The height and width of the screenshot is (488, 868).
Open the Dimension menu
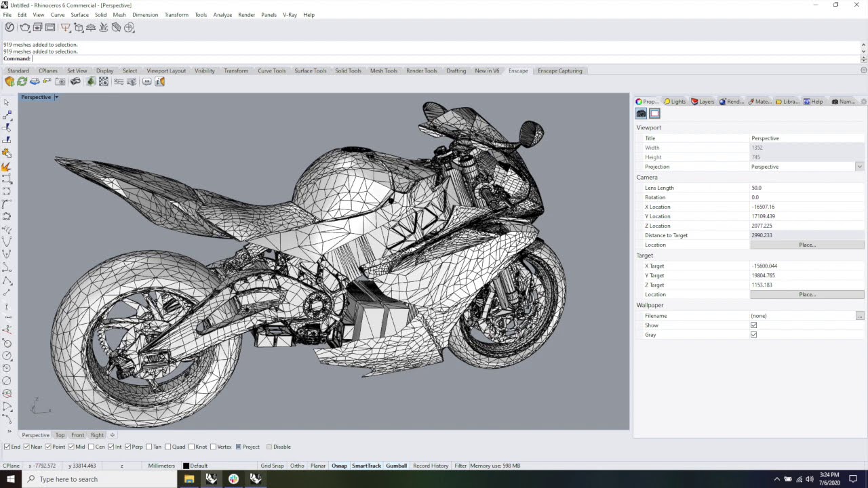(x=145, y=14)
